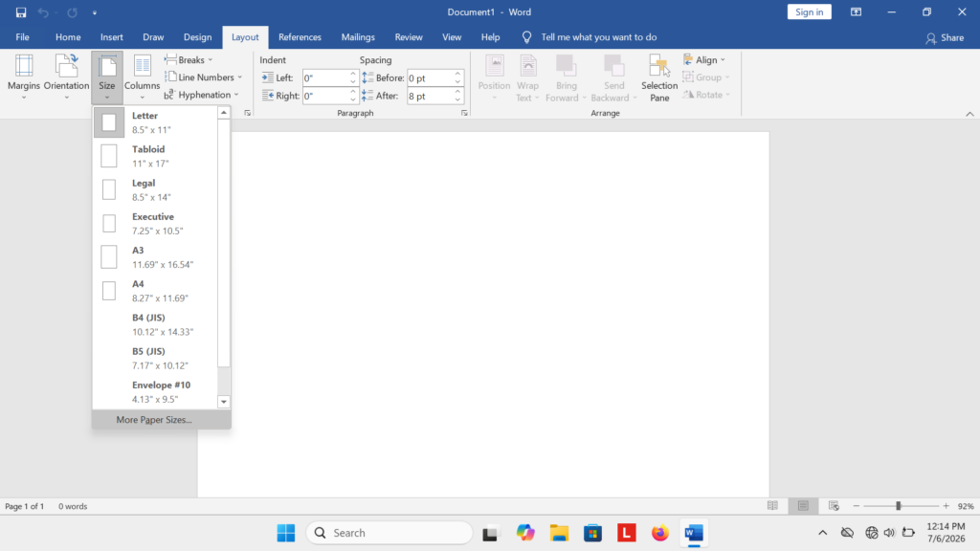Click the Right indent input field
This screenshot has width=980, height=551.
tap(324, 96)
